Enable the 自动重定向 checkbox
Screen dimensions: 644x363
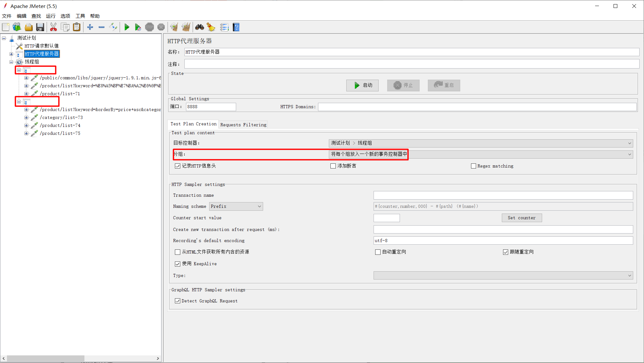378,252
